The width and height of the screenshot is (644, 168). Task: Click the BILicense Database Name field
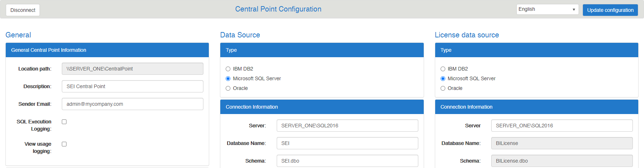click(562, 143)
